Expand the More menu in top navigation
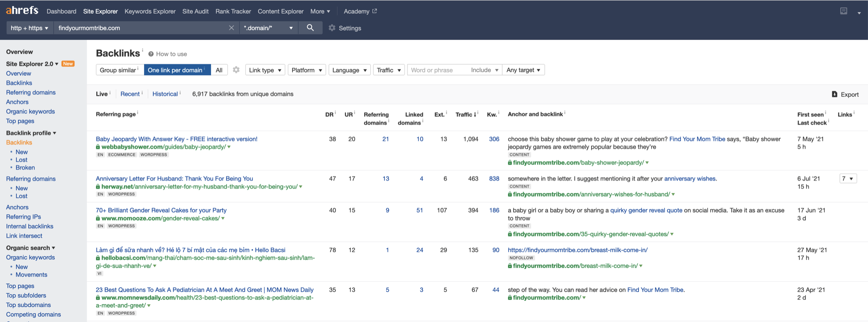 [x=320, y=11]
